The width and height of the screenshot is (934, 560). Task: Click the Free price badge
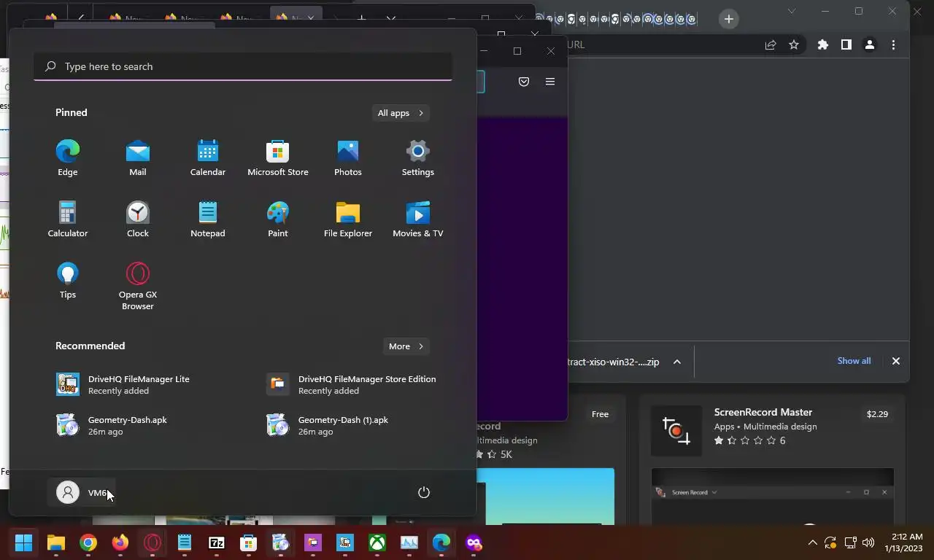point(600,414)
